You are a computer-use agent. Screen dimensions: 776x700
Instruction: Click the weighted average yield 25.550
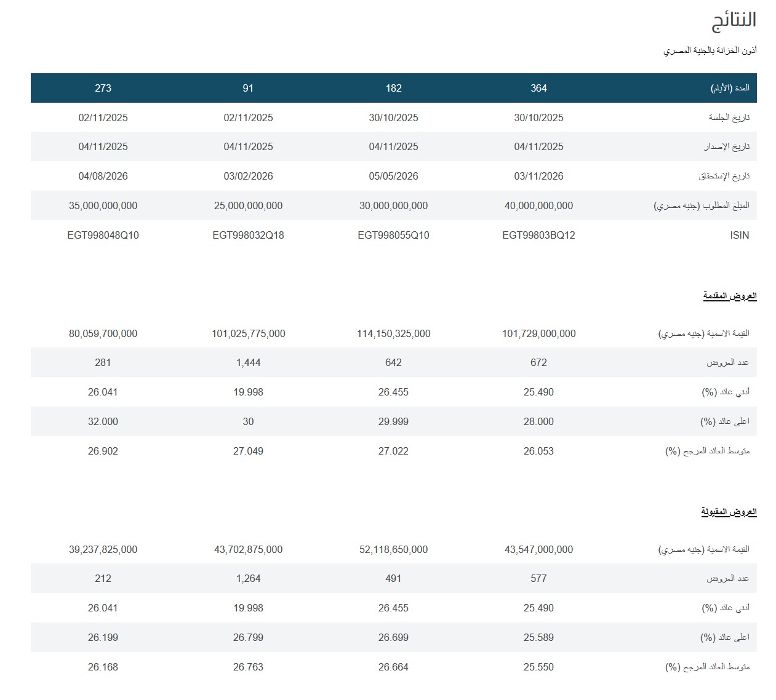coord(538,667)
